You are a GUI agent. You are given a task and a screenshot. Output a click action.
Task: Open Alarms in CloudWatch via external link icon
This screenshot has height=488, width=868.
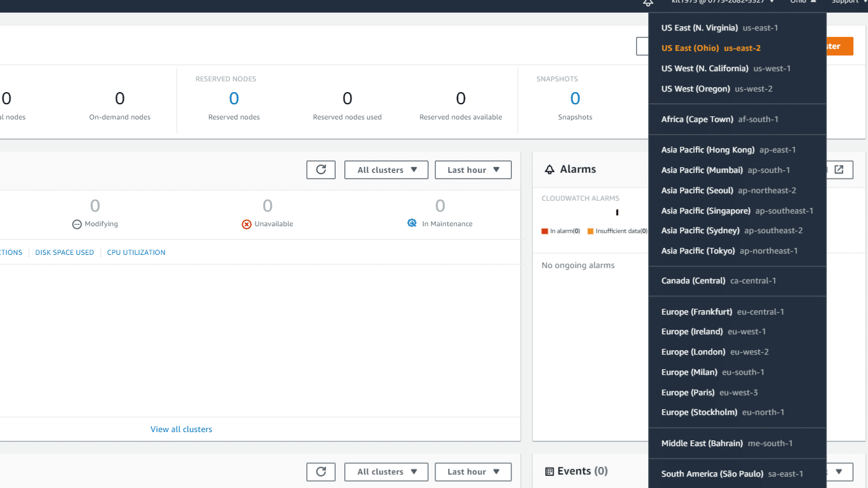coord(839,170)
